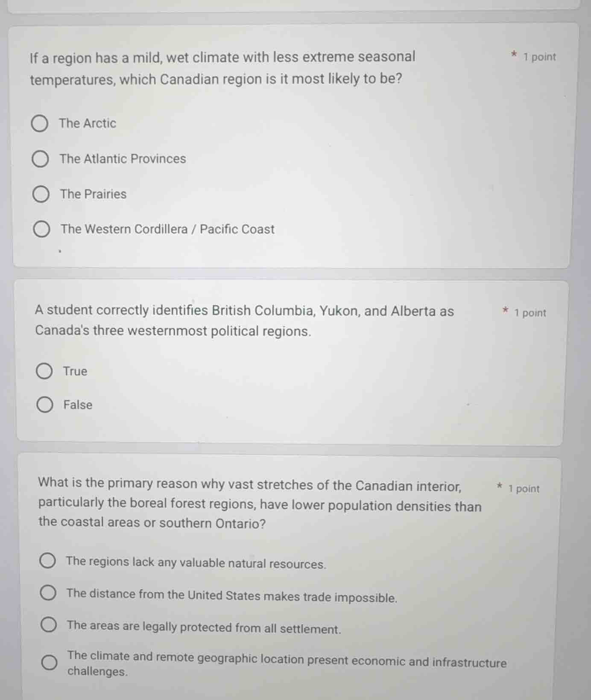Select 'climate and remote geographic location' answer
This screenshot has height=700, width=591.
(x=49, y=662)
